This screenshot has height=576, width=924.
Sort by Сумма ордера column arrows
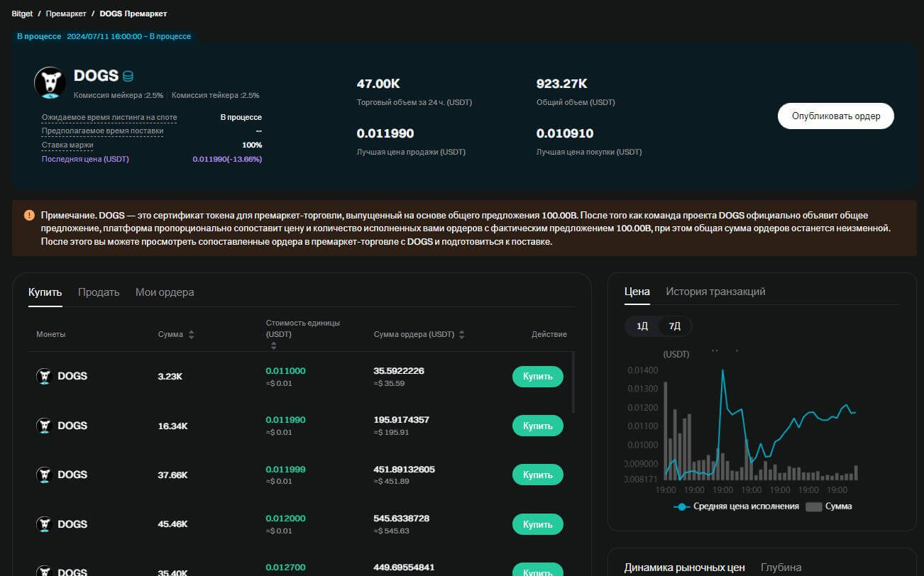click(x=462, y=334)
